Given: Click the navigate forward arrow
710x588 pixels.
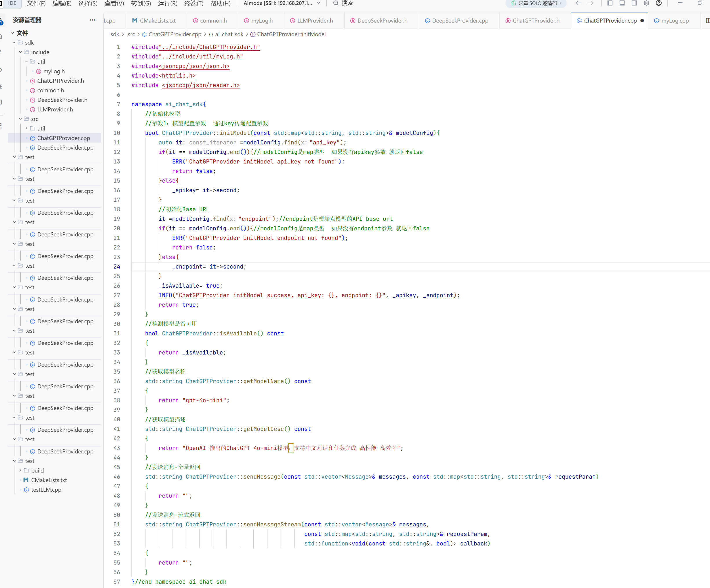Looking at the screenshot, I should click(x=591, y=3).
